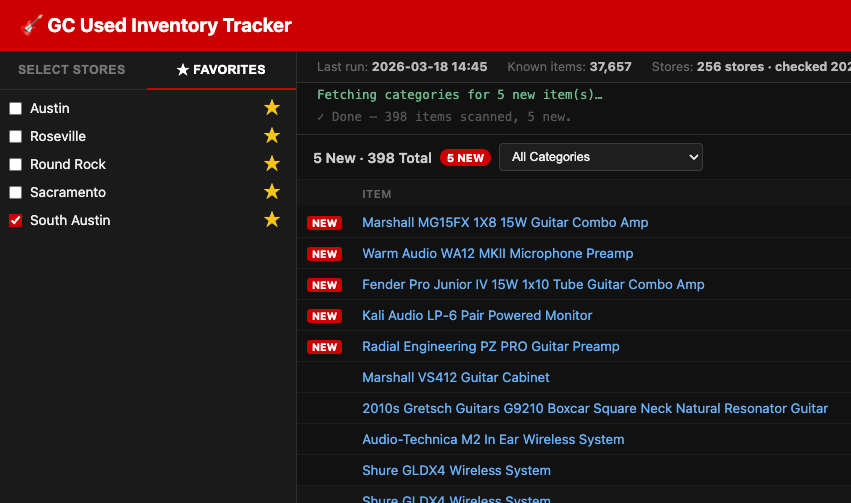The height and width of the screenshot is (503, 851).
Task: Click the Round Rock favorite star
Action: tap(271, 164)
